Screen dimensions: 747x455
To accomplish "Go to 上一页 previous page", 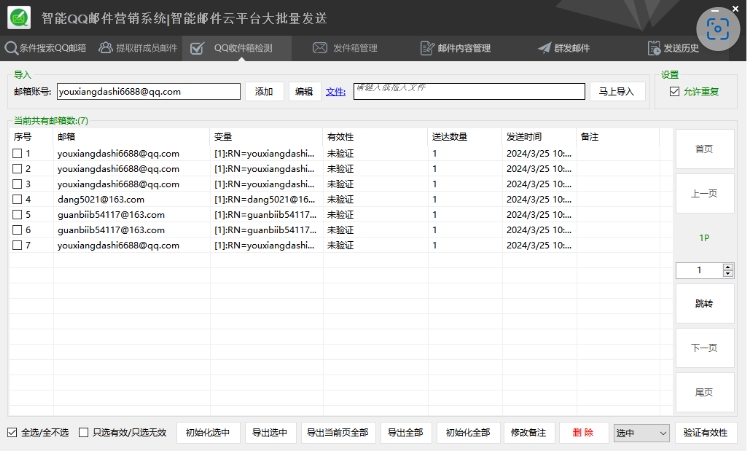I will (x=705, y=193).
